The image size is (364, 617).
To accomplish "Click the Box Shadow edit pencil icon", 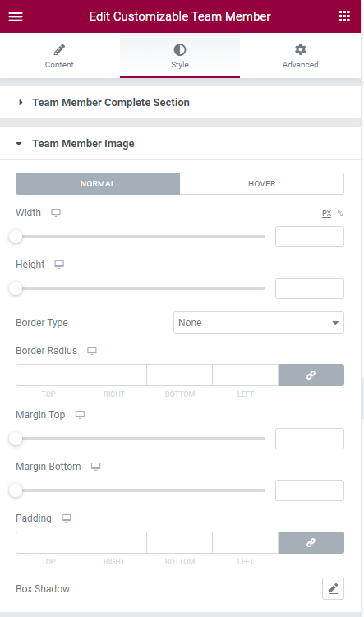I will tap(333, 589).
